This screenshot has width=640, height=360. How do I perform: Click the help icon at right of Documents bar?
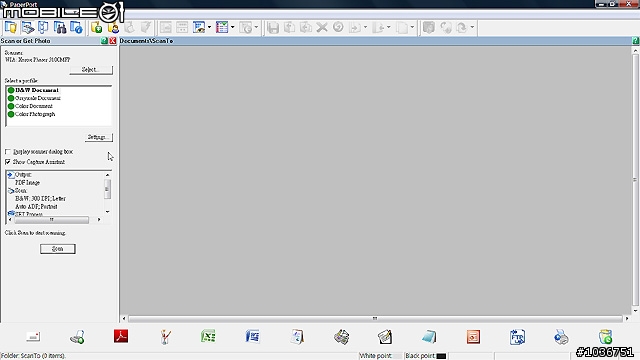tap(636, 41)
